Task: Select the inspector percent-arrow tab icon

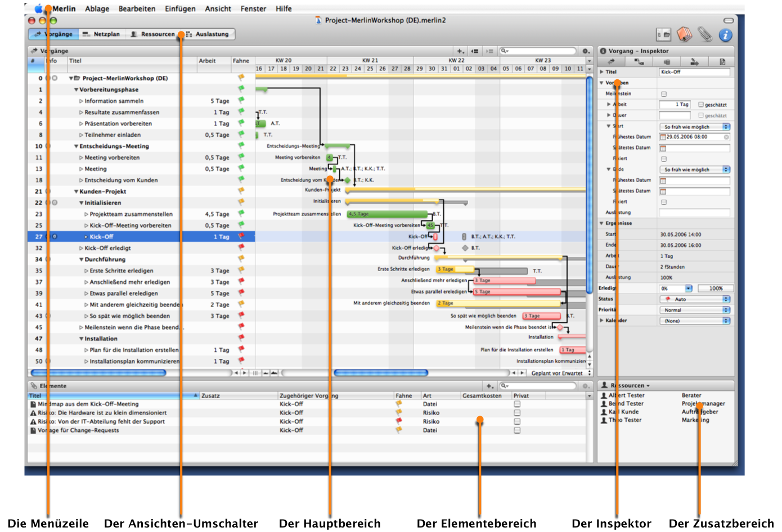Action: coord(694,61)
